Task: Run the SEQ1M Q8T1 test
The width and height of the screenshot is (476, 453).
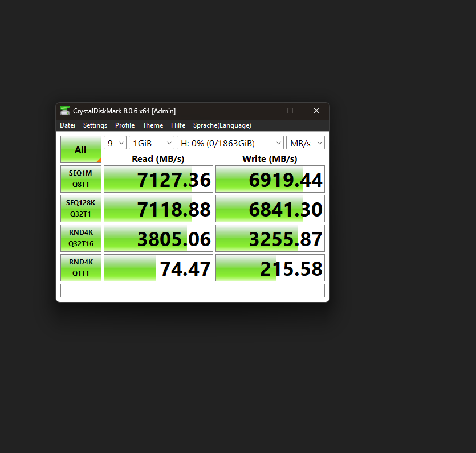Action: coord(81,179)
